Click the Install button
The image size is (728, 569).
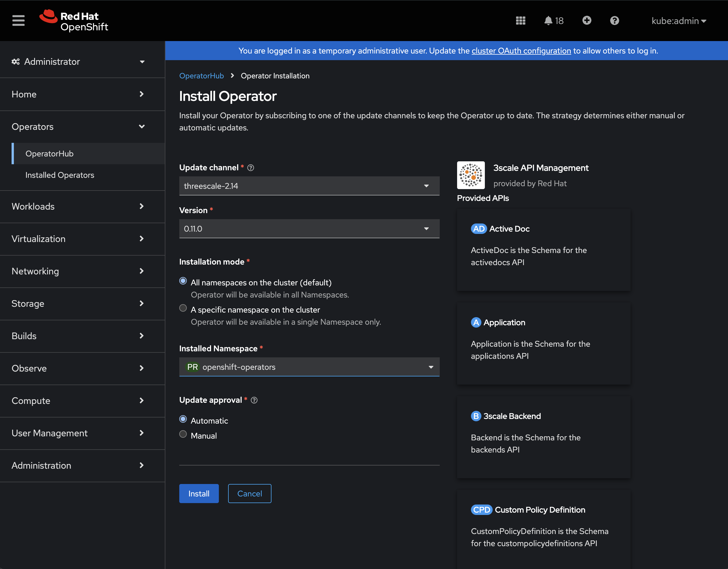coord(199,493)
